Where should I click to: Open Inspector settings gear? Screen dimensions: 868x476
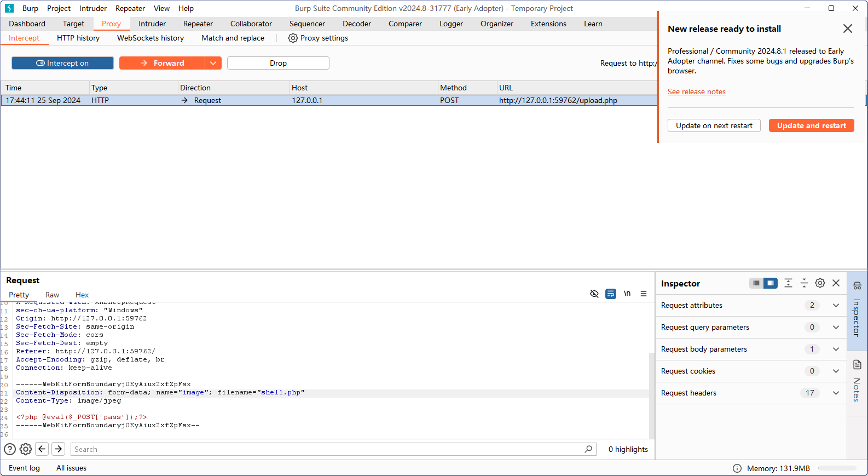[x=820, y=283]
